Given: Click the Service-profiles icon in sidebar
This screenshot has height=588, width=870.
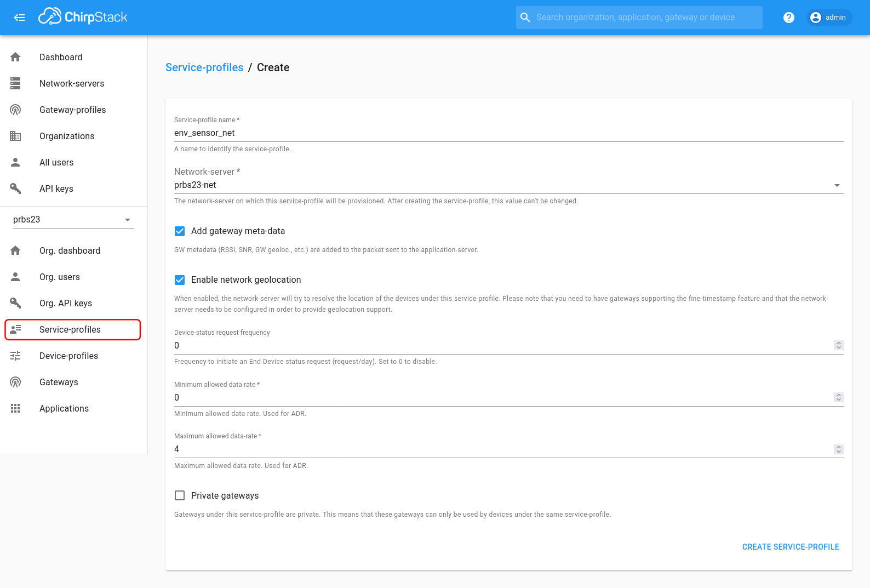Looking at the screenshot, I should [15, 329].
